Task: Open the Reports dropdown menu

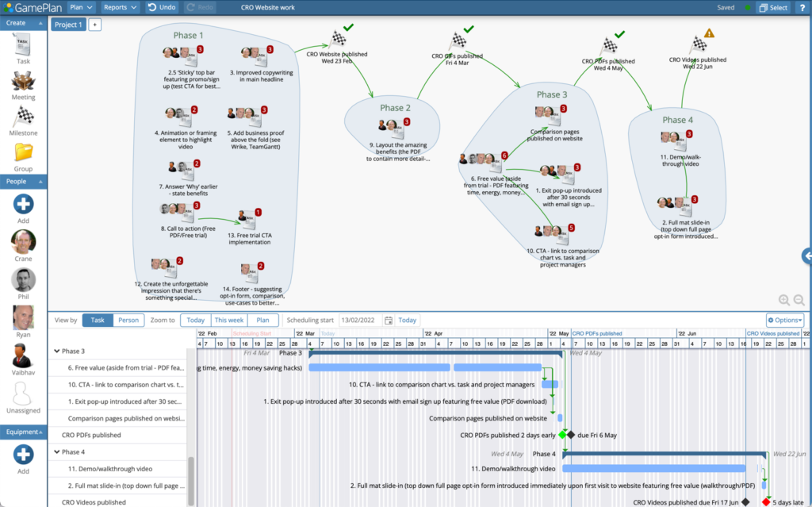Action: click(120, 7)
